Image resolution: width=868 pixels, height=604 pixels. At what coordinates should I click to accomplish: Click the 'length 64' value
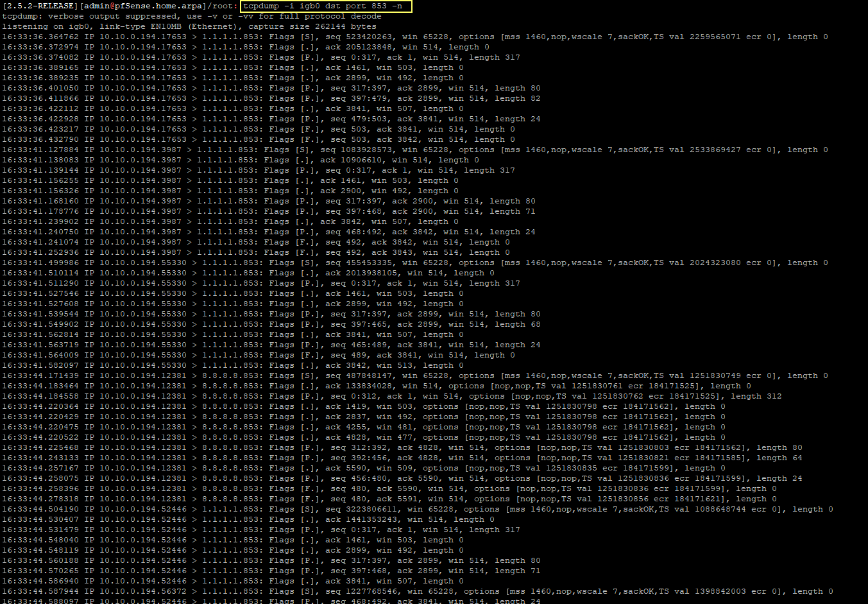[x=779, y=458]
